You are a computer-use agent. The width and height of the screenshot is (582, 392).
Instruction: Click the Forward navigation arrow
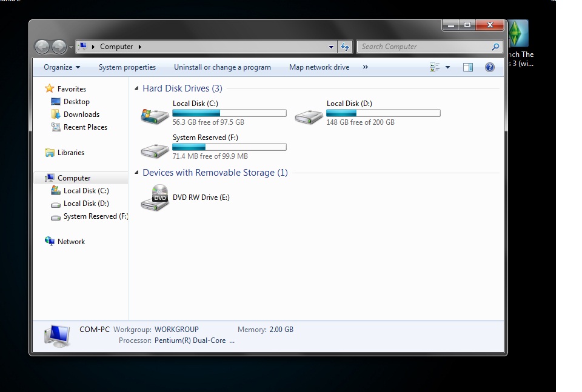(x=59, y=47)
